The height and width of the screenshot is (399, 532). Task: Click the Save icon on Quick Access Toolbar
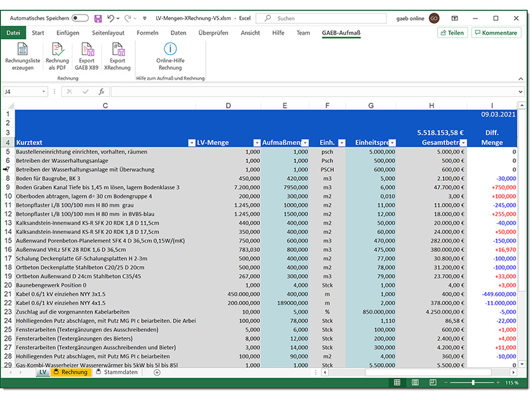point(98,18)
